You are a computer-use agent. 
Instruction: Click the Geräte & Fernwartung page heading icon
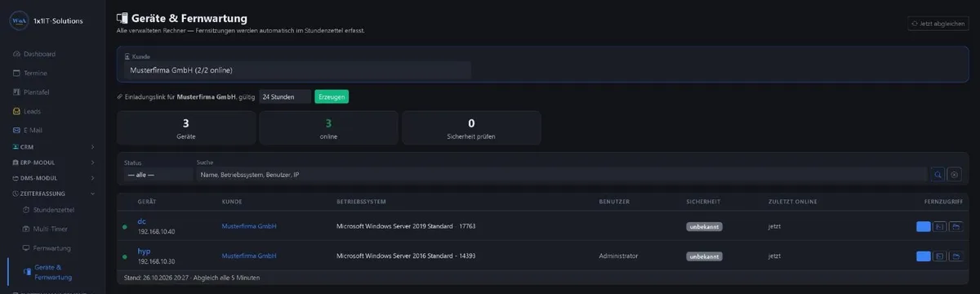pos(122,17)
